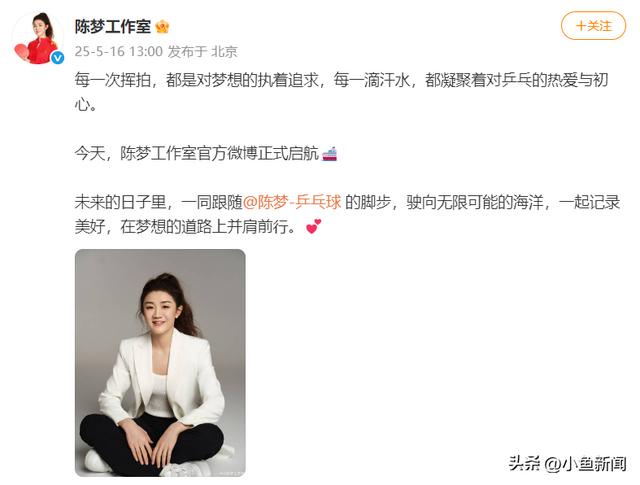
Task: Open the attached portrait photo thumbnail
Action: pos(160,363)
